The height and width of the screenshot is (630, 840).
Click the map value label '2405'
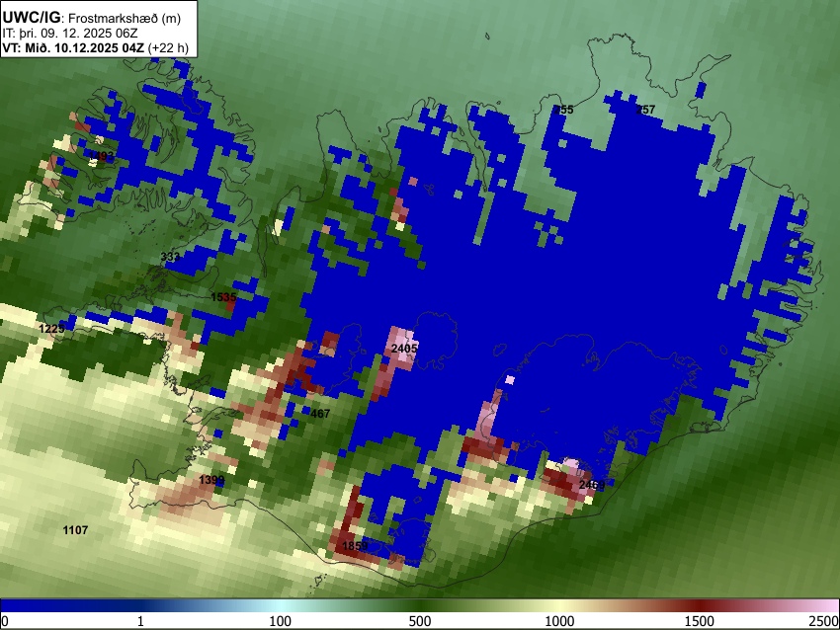[404, 349]
